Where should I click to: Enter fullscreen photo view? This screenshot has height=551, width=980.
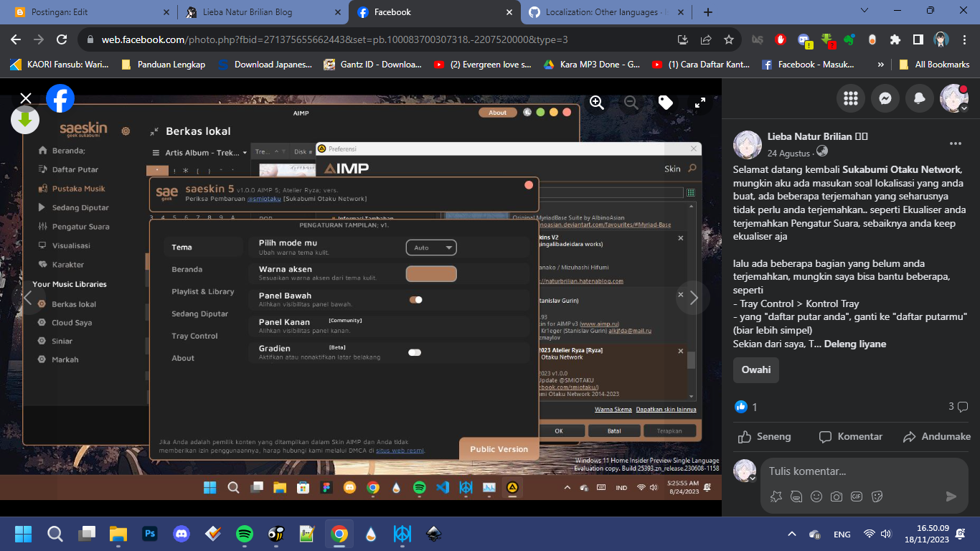pos(700,103)
